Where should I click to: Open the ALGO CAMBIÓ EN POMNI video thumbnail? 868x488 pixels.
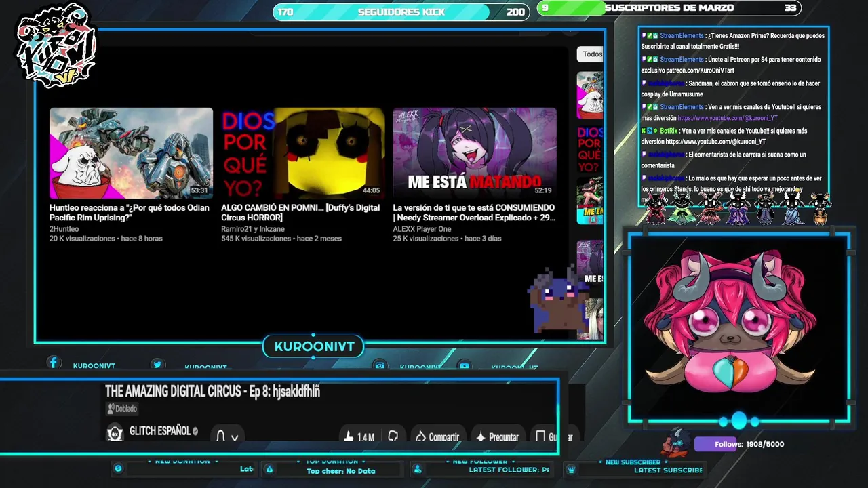coord(302,153)
